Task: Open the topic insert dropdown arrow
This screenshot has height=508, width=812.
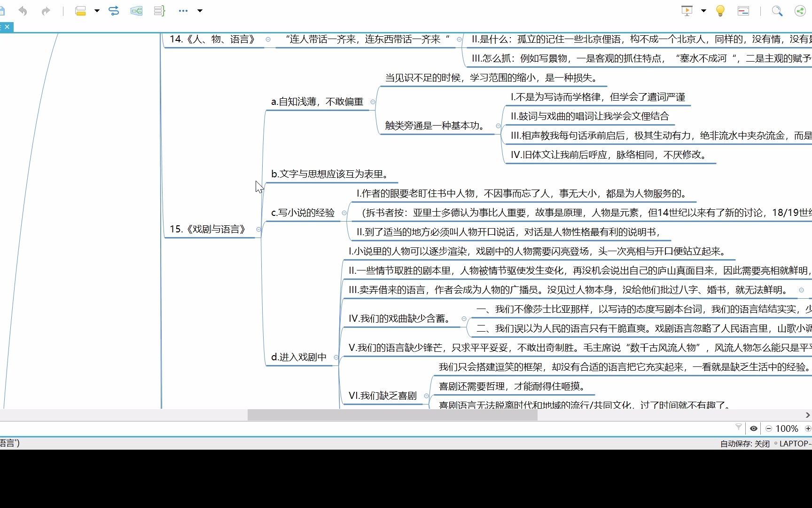Action: click(97, 11)
